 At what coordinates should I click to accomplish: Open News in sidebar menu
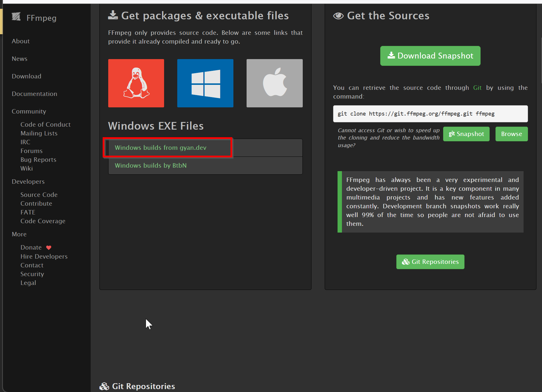tap(20, 59)
